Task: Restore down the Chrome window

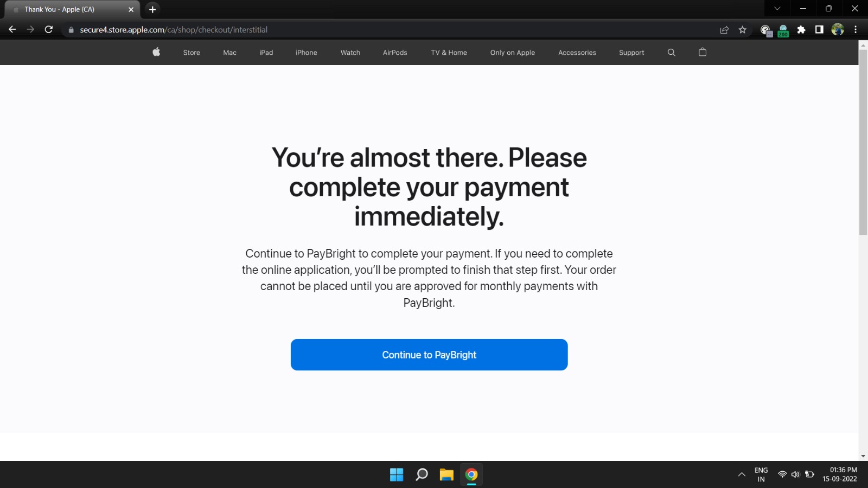Action: pos(828,8)
